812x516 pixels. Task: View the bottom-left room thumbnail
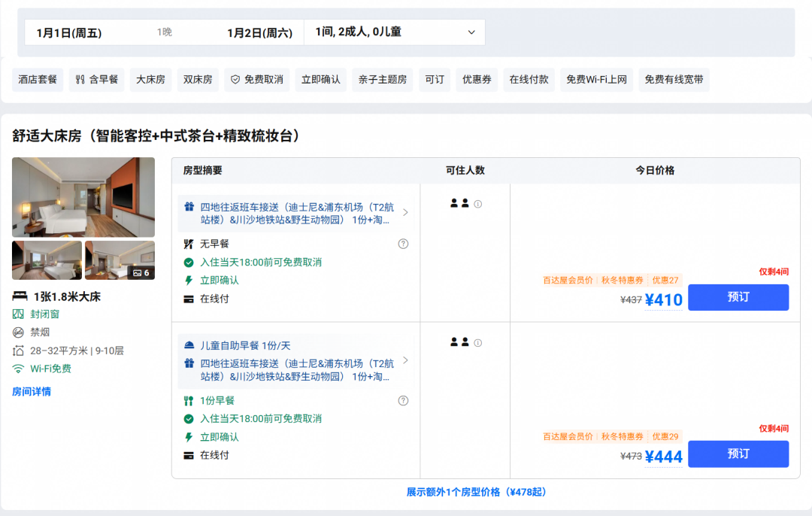[x=47, y=260]
